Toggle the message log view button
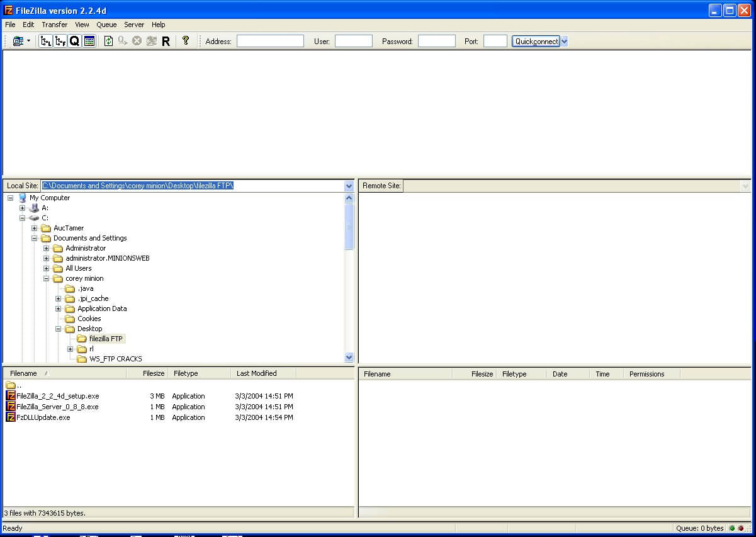Image resolution: width=756 pixels, height=537 pixels. [89, 41]
